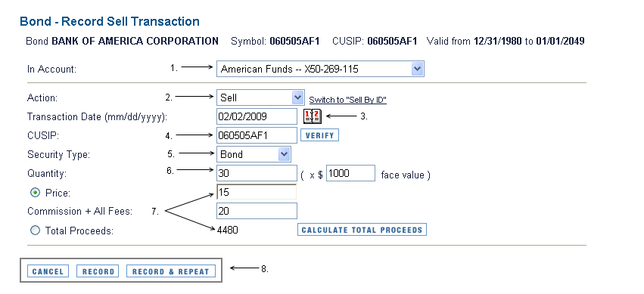The height and width of the screenshot is (294, 644).
Task: Click the Switch to "Sell By ID" link
Action: pyautogui.click(x=347, y=100)
